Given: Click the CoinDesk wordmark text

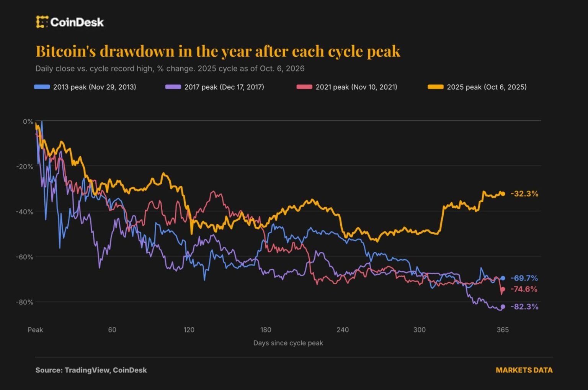Looking at the screenshot, I should (77, 22).
